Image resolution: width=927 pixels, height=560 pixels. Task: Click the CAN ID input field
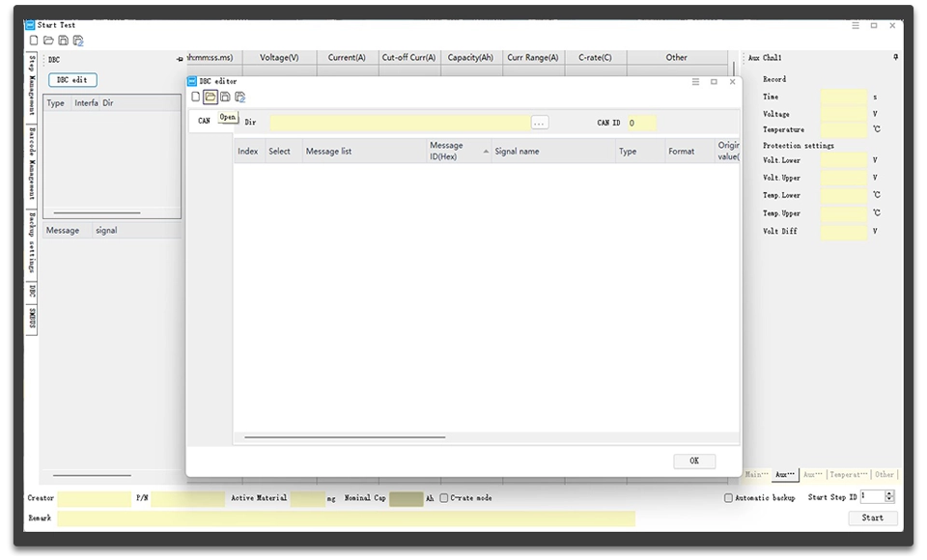pyautogui.click(x=642, y=123)
